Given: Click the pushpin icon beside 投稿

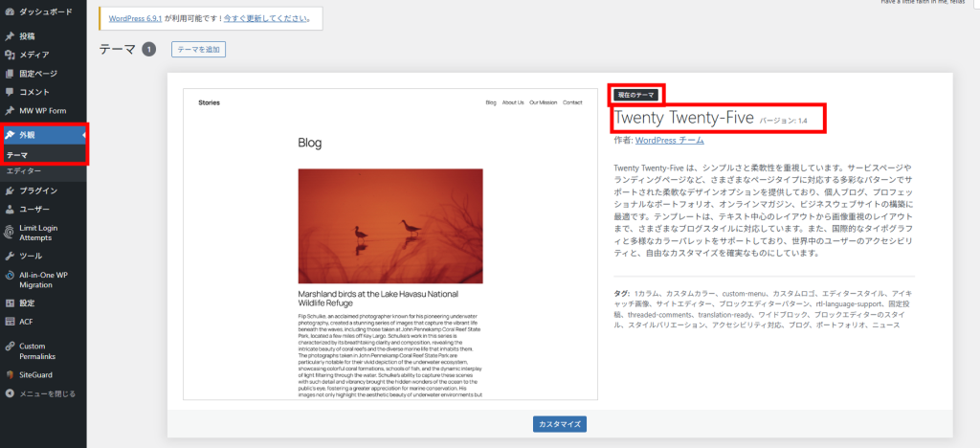Looking at the screenshot, I should point(10,36).
